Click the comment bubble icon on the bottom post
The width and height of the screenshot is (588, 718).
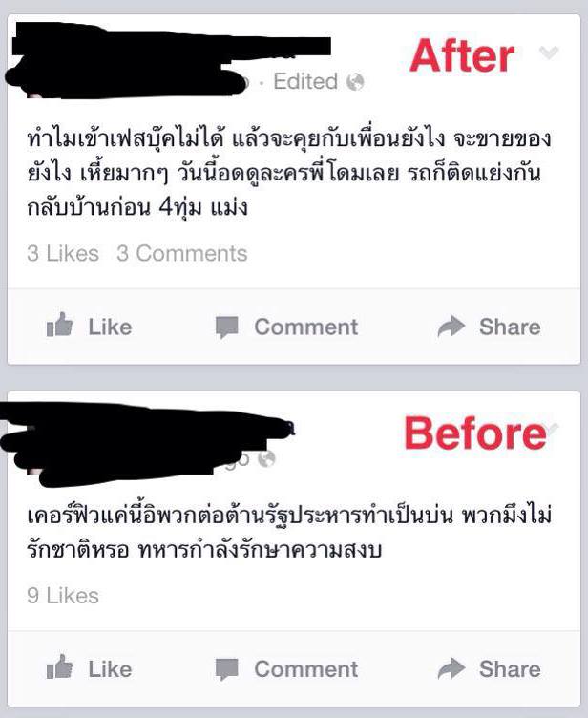click(226, 669)
